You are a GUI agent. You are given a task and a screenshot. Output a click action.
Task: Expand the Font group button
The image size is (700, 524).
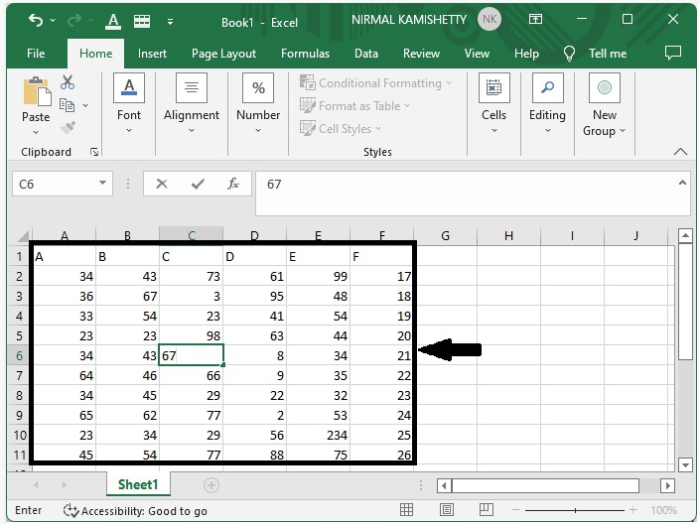tap(129, 104)
